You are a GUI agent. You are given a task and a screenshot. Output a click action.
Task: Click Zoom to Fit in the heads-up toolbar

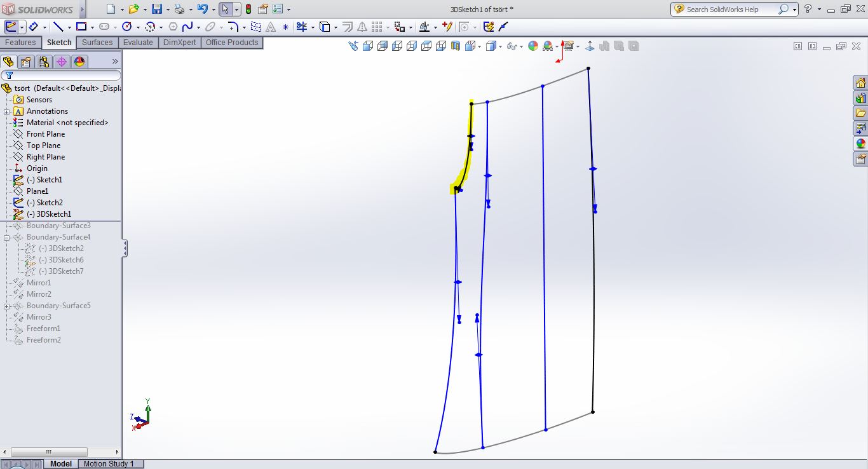pos(355,45)
